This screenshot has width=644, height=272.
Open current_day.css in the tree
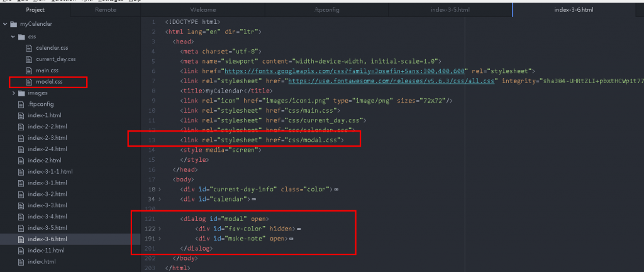tap(56, 59)
